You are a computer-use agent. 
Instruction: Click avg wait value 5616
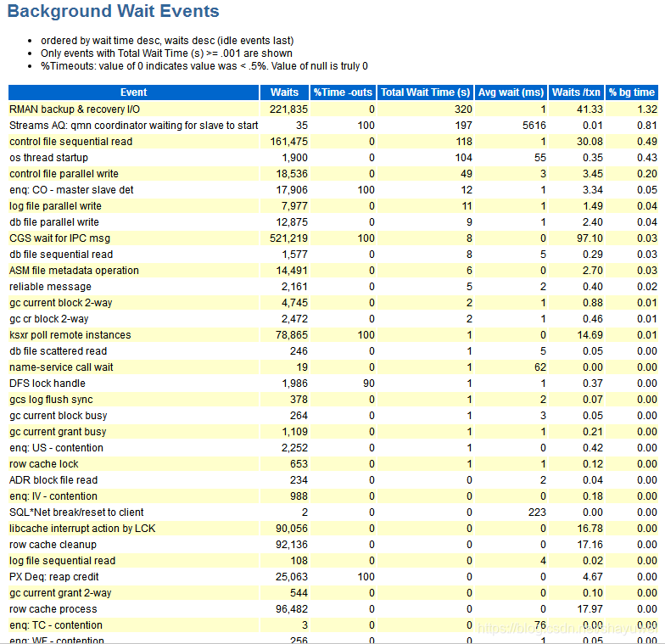(x=534, y=126)
